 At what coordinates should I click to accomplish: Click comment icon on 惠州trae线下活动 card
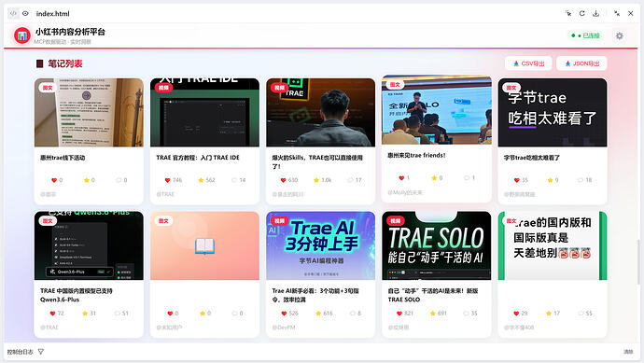tap(119, 180)
